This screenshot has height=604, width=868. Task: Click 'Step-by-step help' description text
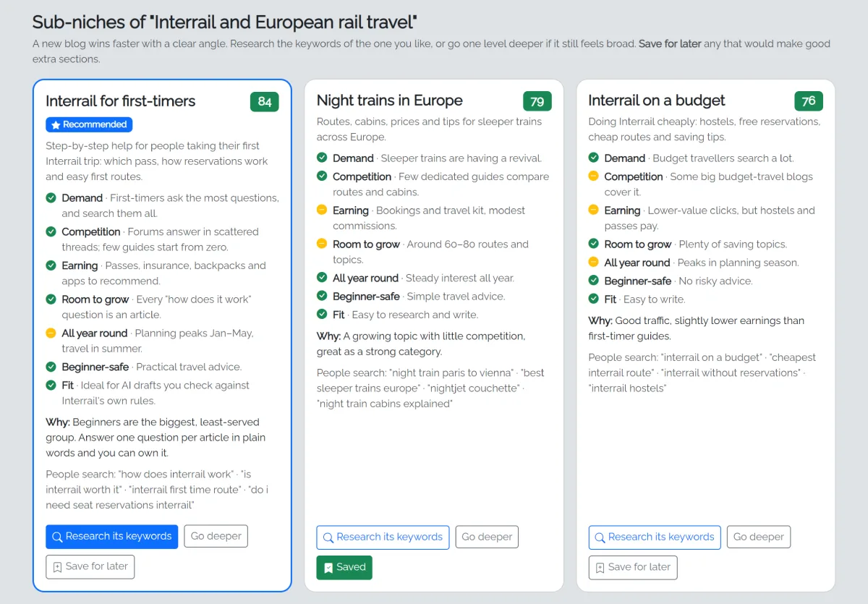coord(157,161)
